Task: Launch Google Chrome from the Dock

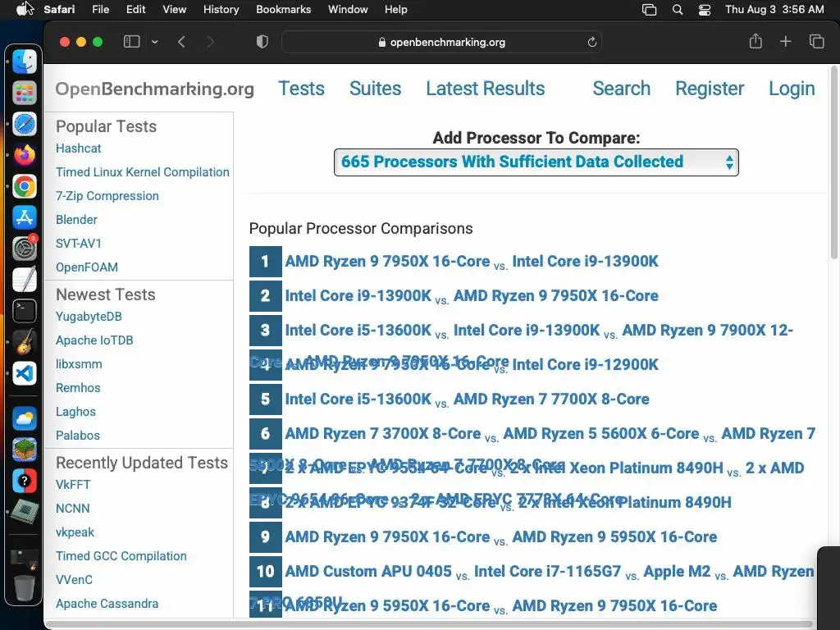Action: pos(24,186)
